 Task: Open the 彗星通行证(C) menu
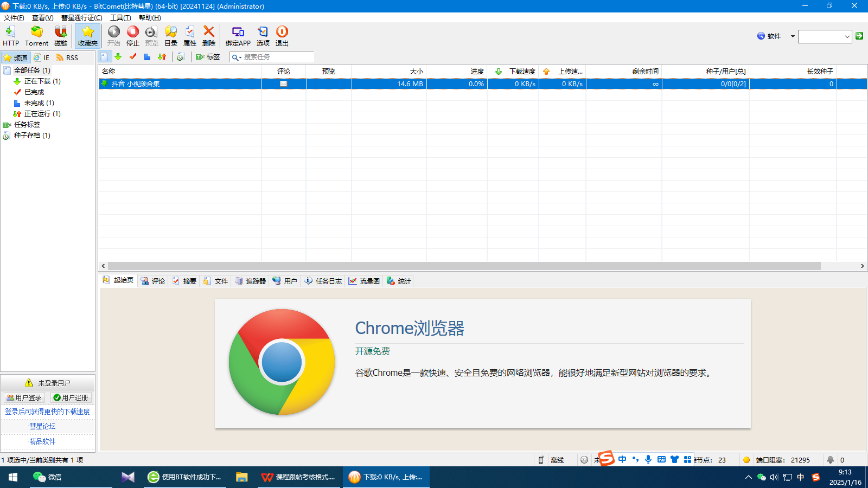click(x=81, y=18)
